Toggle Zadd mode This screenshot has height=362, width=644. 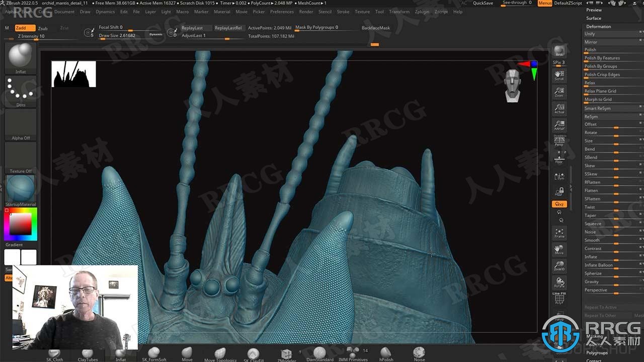25,28
